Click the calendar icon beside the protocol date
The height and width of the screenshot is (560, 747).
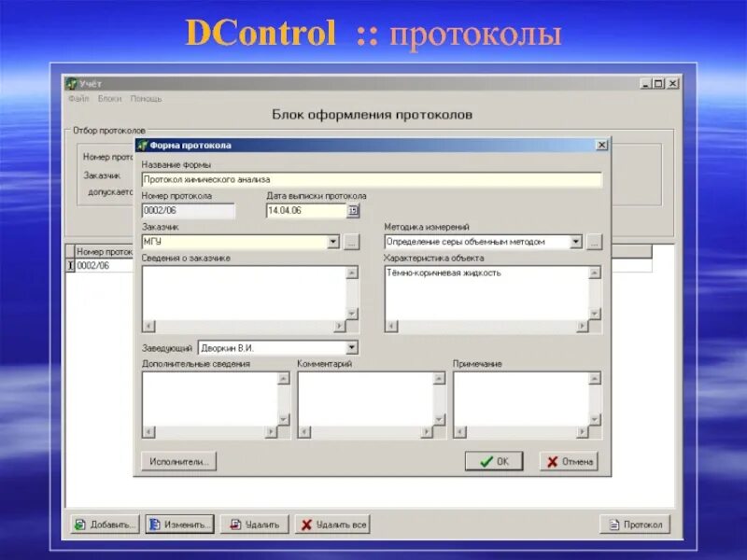click(x=353, y=211)
